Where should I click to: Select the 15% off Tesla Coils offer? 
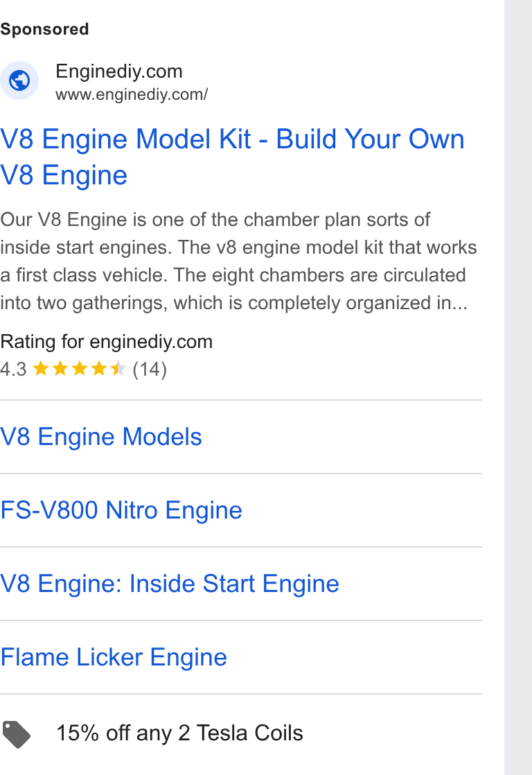coord(180,733)
